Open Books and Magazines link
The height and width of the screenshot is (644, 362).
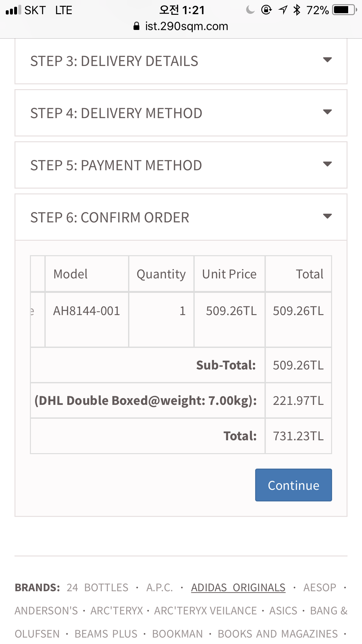pyautogui.click(x=278, y=634)
